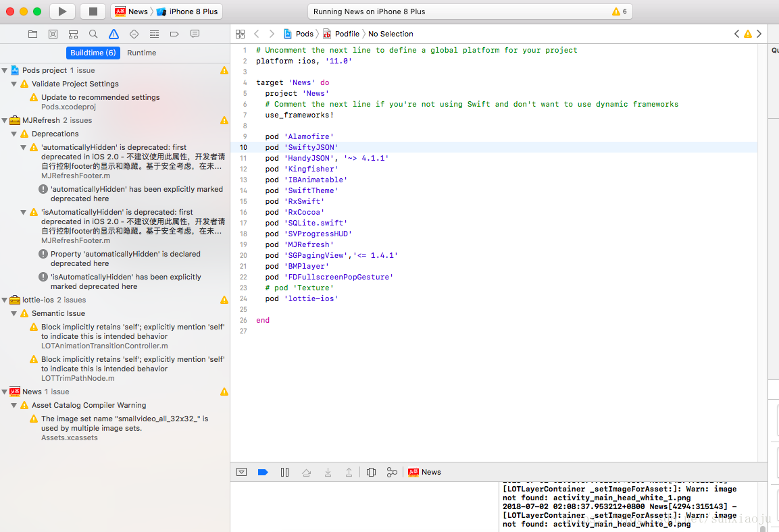Click the Step Into debug icon
The image size is (779, 532).
(x=328, y=472)
